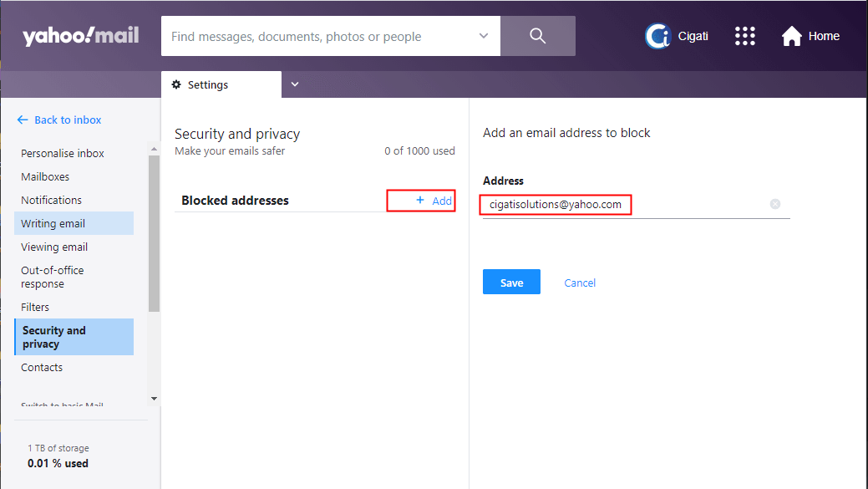Image resolution: width=868 pixels, height=489 pixels.
Task: Click the Cigati account name
Action: (x=693, y=36)
